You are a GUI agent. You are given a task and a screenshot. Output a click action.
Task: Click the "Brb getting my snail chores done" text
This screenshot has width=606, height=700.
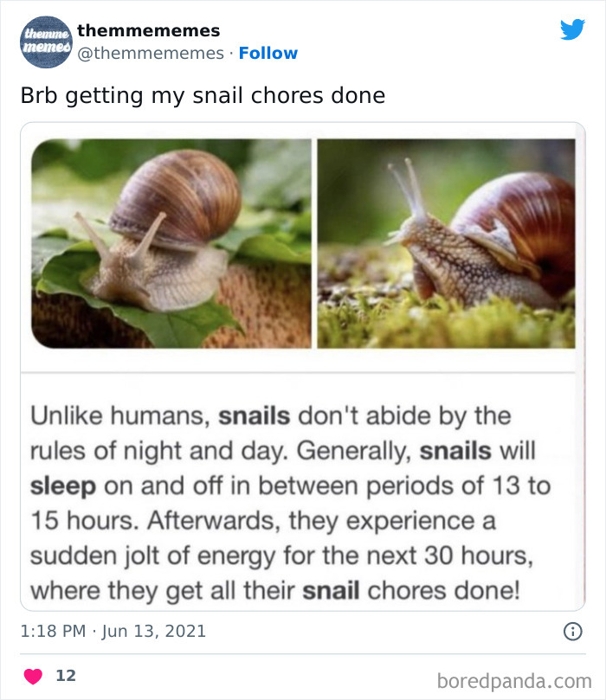point(203,95)
